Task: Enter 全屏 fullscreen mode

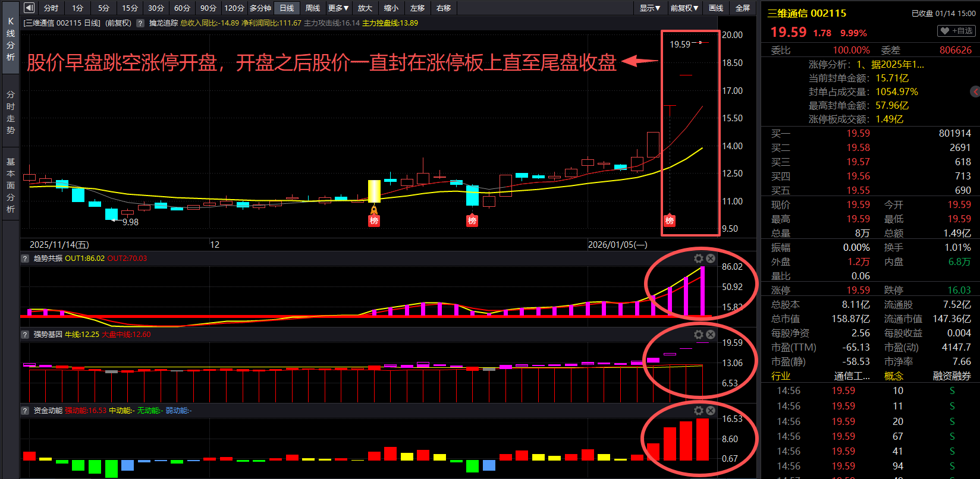Action: pos(743,8)
